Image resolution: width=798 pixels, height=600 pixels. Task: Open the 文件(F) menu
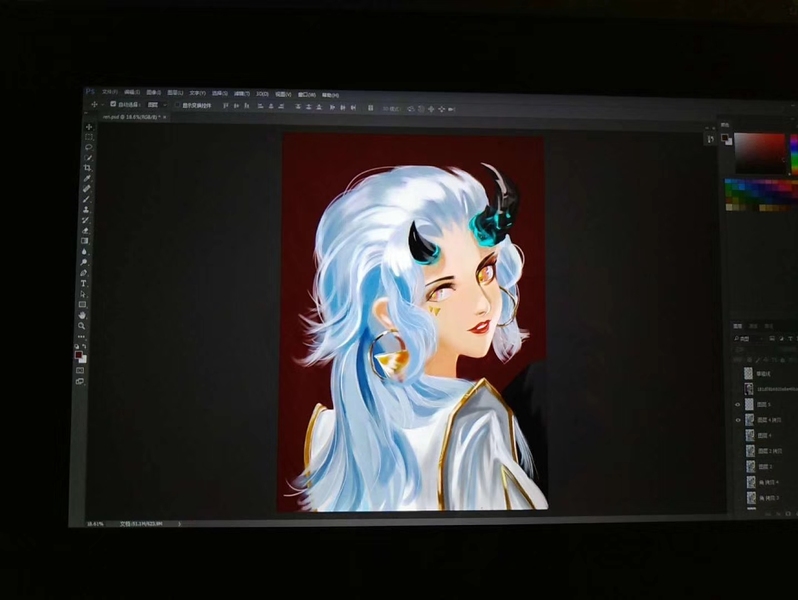[110, 92]
